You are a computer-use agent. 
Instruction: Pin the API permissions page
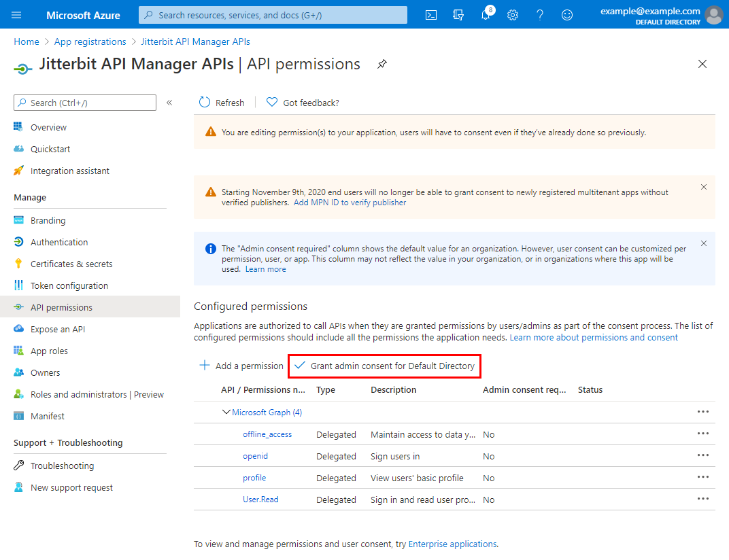(382, 64)
